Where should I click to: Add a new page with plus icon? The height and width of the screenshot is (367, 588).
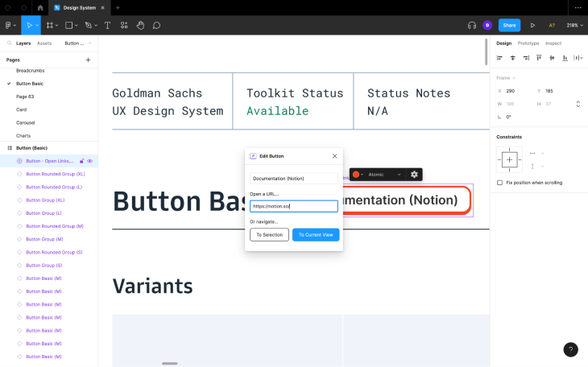(x=88, y=60)
